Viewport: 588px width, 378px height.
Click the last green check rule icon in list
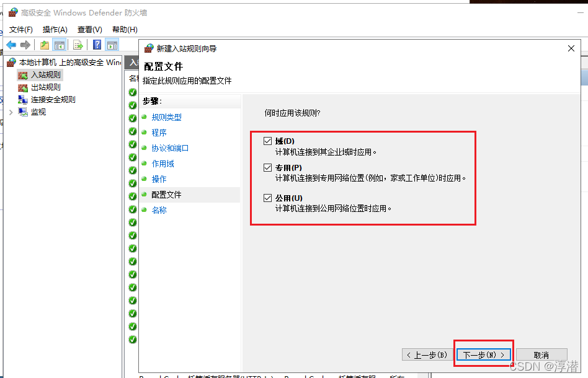coord(133,340)
